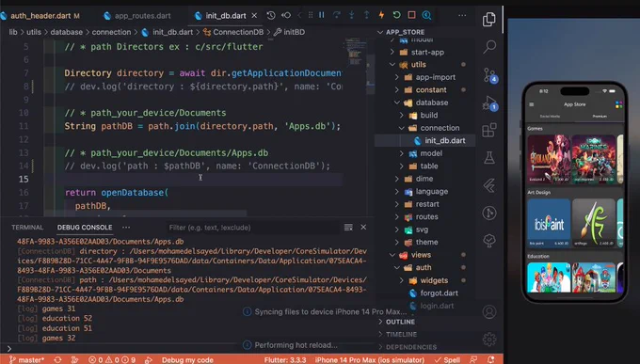Stop the debug session red square

[x=411, y=15]
